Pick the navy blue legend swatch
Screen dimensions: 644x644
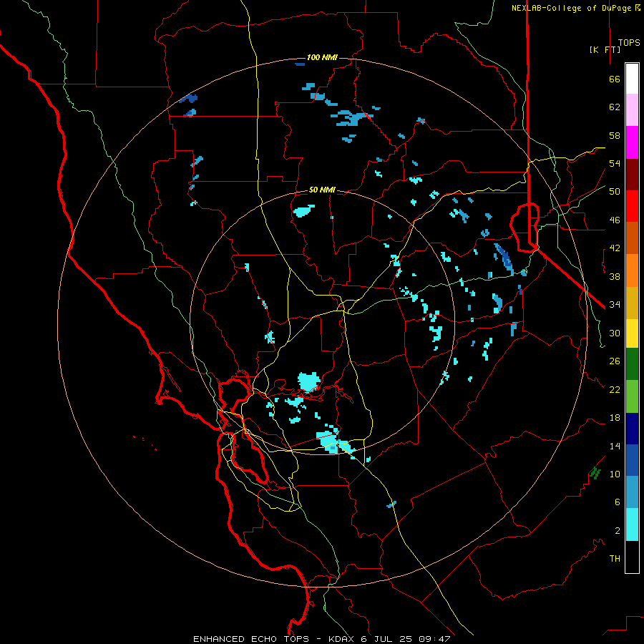coord(632,429)
